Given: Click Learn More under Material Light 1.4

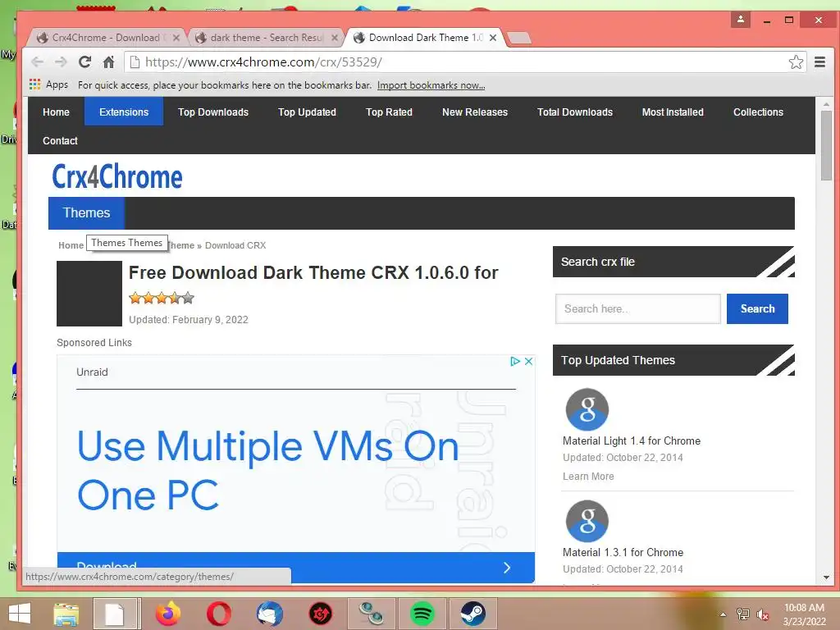Looking at the screenshot, I should [588, 477].
